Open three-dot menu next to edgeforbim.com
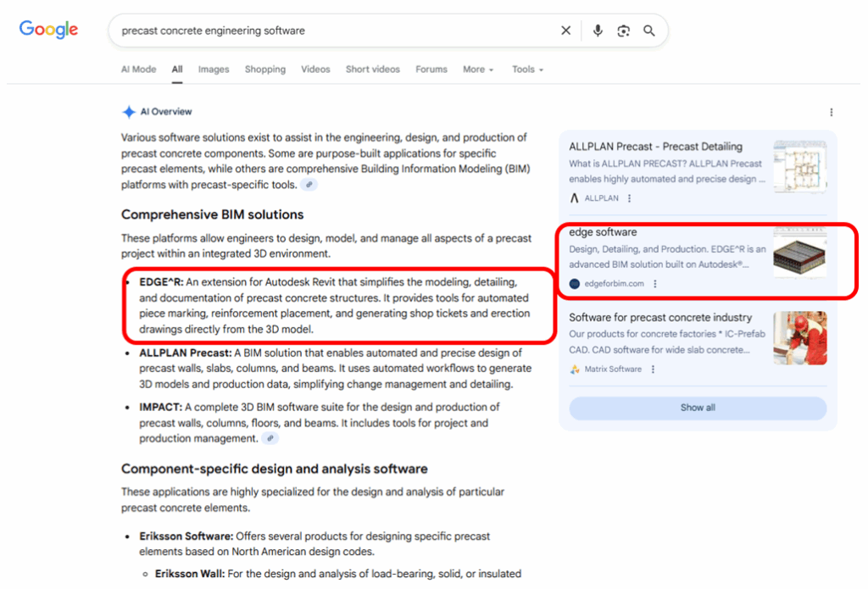Image resolution: width=868 pixels, height=589 pixels. (654, 284)
